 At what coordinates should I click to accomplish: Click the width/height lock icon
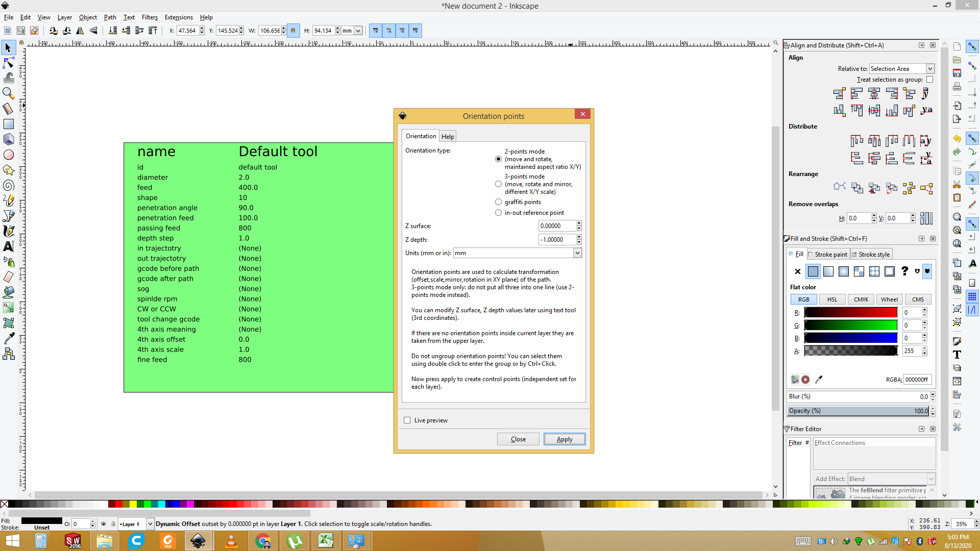pyautogui.click(x=293, y=31)
